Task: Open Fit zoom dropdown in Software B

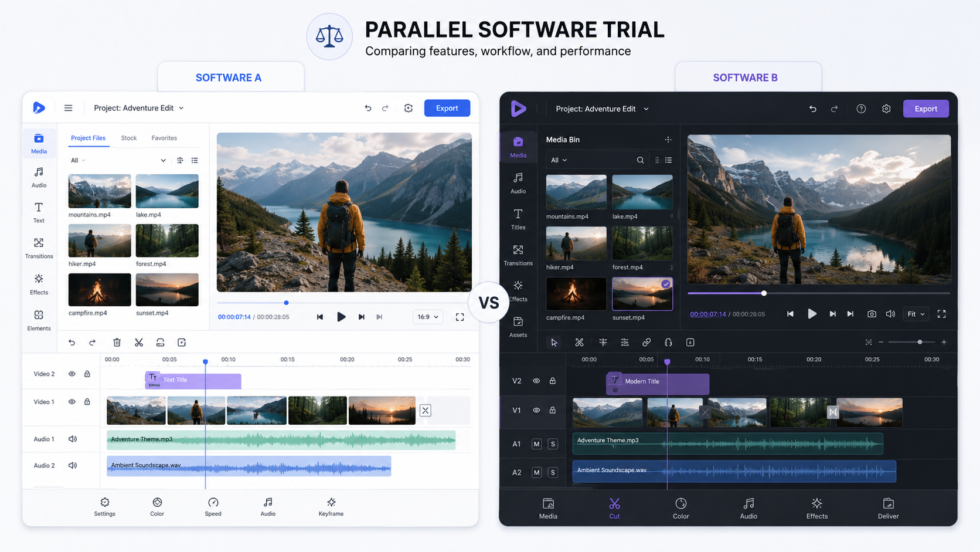Action: (x=916, y=314)
